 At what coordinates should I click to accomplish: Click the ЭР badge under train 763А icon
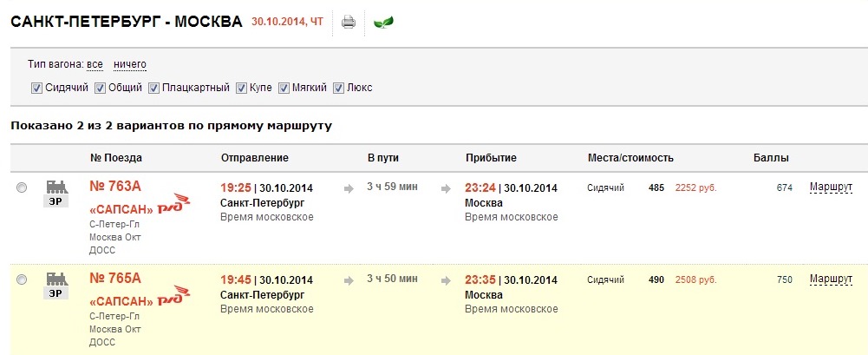[x=56, y=201]
